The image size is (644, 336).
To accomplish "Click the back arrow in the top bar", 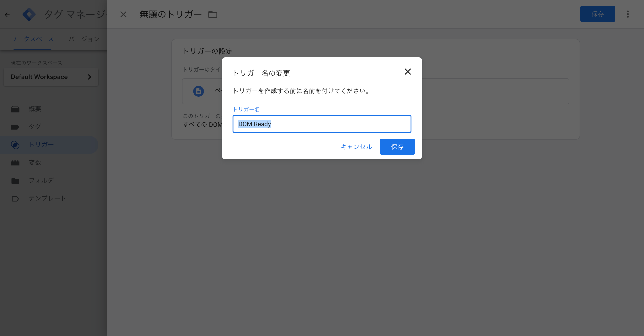I will click(7, 14).
